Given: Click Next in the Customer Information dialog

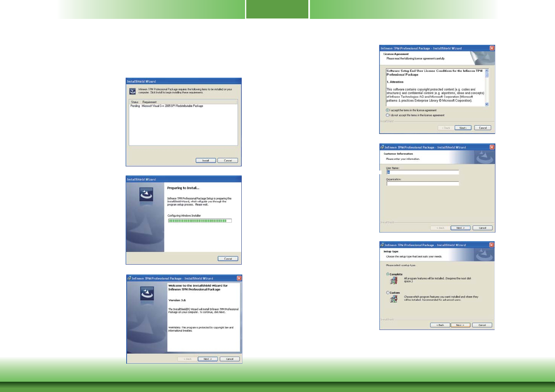Looking at the screenshot, I should point(460,228).
